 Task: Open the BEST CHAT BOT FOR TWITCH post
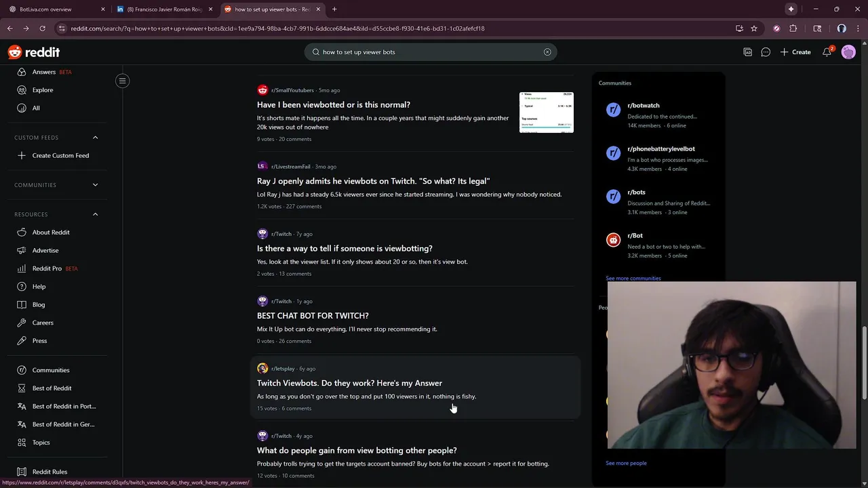pyautogui.click(x=313, y=316)
